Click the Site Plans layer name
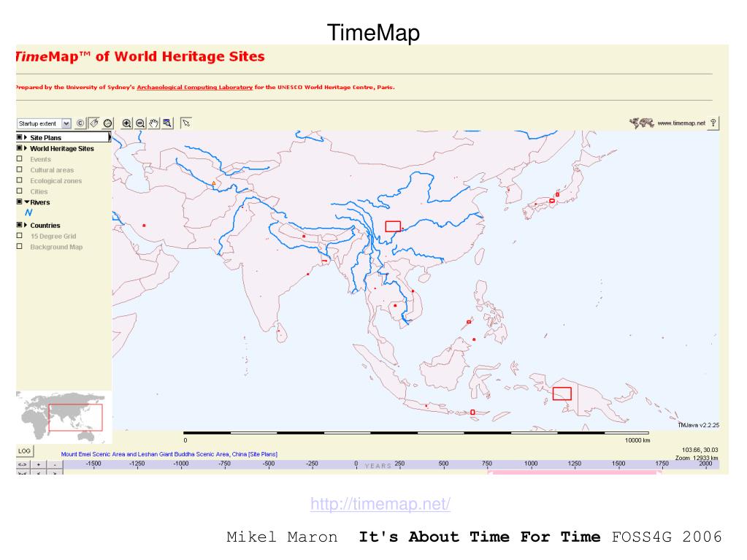Image resolution: width=747 pixels, height=560 pixels. (x=46, y=137)
